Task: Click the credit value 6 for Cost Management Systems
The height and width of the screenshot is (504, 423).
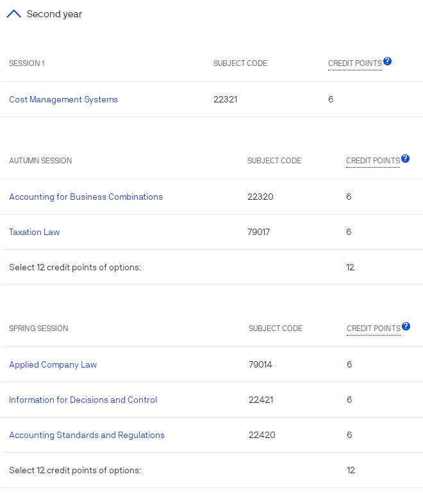Action: pos(331,99)
